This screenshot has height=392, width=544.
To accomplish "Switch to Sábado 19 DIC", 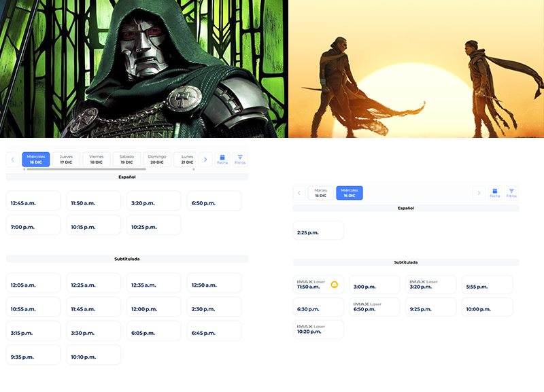I will point(126,160).
